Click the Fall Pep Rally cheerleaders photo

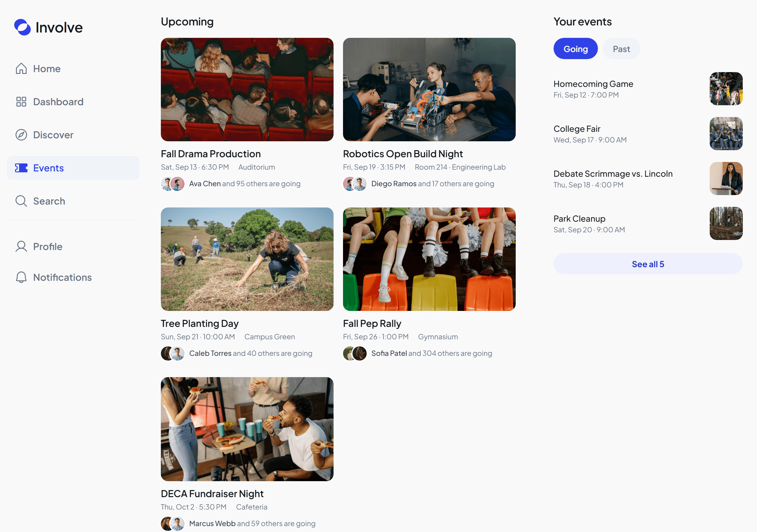429,259
